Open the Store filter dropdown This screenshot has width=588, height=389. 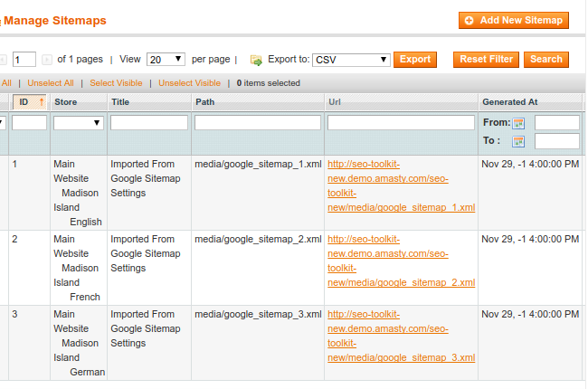79,123
